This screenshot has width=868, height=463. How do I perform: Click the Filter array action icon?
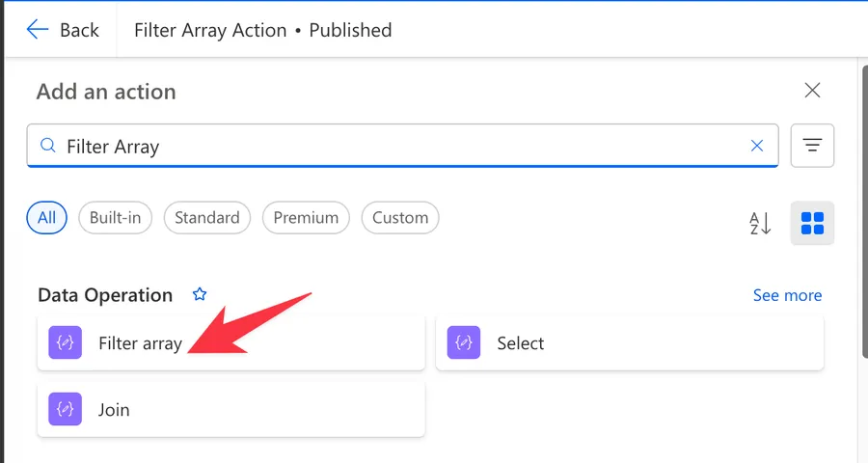point(65,343)
